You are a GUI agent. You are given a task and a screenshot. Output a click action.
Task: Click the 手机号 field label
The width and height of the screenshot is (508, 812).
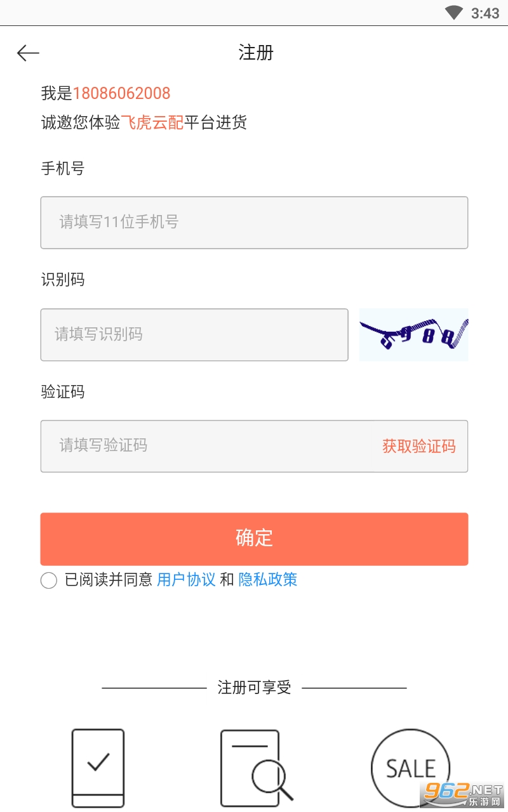coord(62,168)
